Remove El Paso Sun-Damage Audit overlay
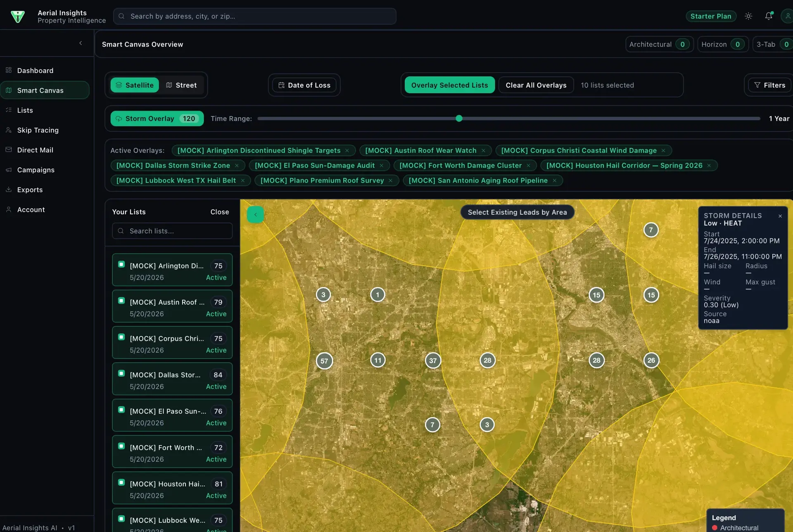 pyautogui.click(x=381, y=166)
